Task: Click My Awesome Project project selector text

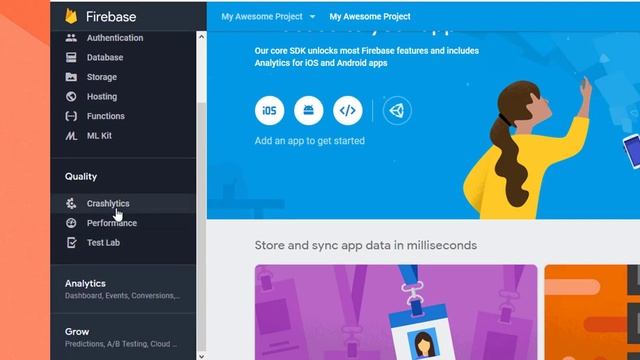Action: pos(262,16)
